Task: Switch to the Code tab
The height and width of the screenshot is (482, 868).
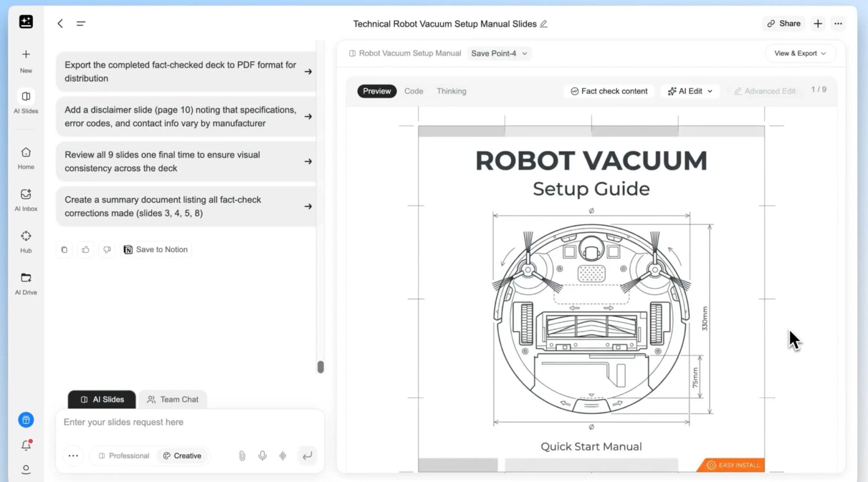Action: pos(413,91)
